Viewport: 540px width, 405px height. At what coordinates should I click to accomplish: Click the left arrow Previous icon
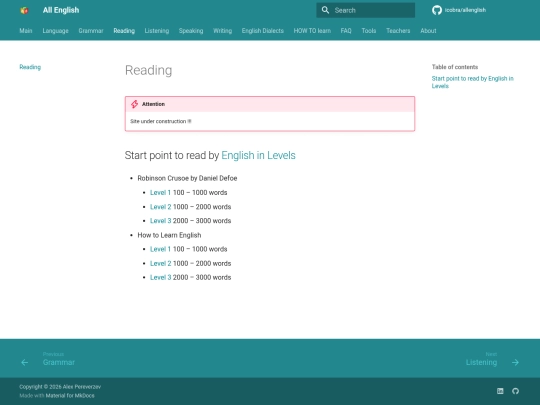[x=24, y=362]
